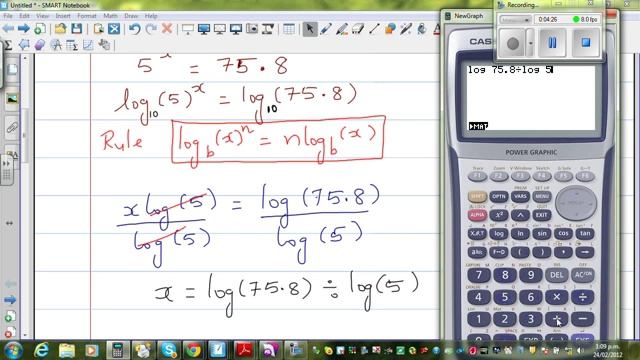640x360 pixels.
Task: Click the graph icon in the math toolbar
Action: point(88,45)
